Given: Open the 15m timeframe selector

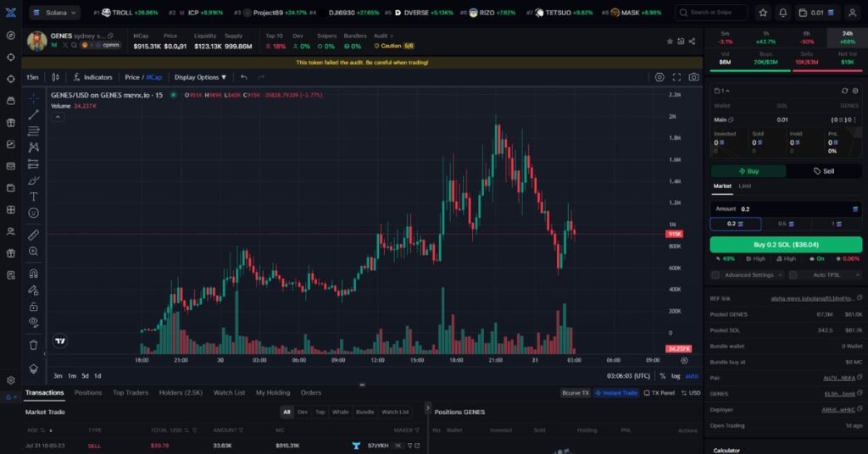Looking at the screenshot, I should click(33, 77).
